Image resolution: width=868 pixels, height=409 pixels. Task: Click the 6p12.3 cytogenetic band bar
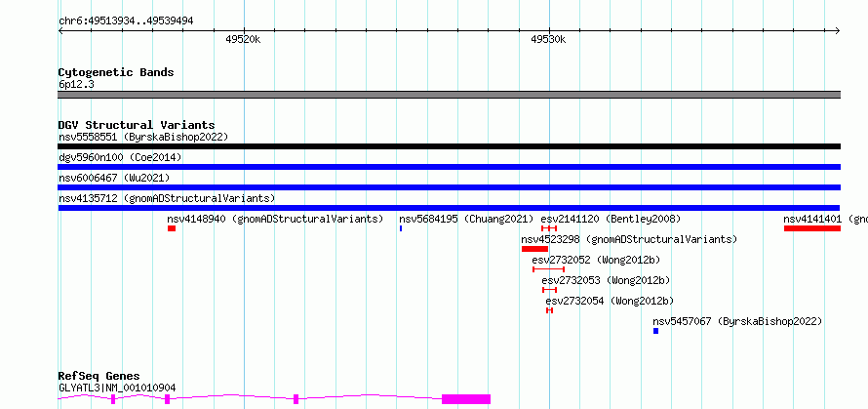point(449,95)
